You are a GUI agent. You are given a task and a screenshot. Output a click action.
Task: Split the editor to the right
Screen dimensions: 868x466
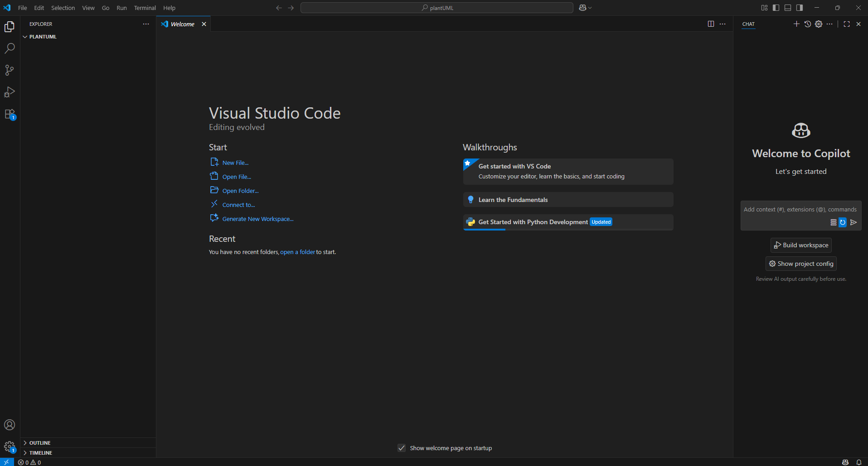[711, 24]
